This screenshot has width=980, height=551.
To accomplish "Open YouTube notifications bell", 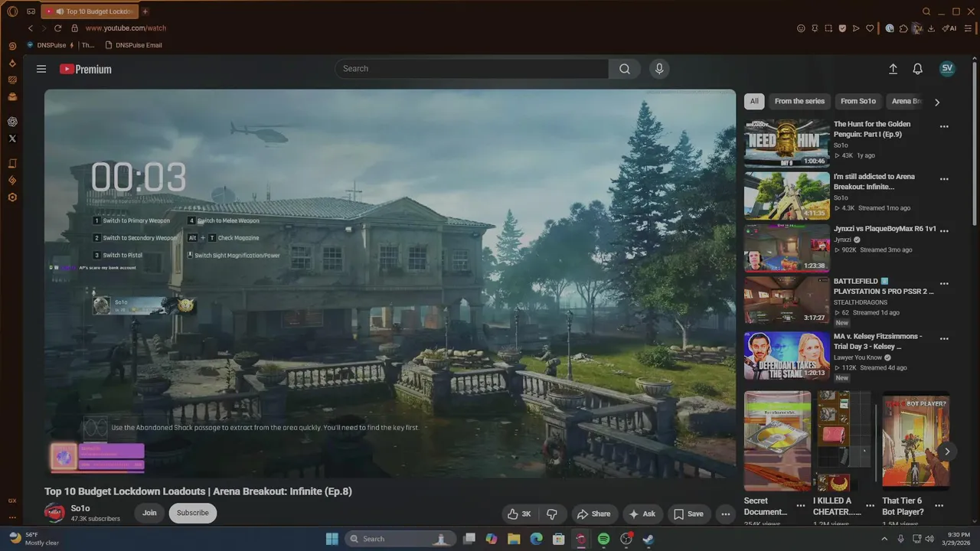I will click(917, 69).
